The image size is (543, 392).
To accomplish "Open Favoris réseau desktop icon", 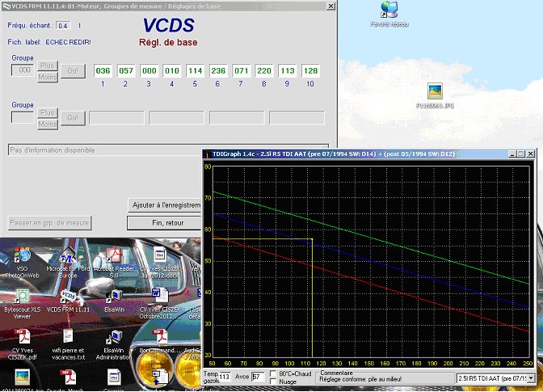I will pos(389,10).
